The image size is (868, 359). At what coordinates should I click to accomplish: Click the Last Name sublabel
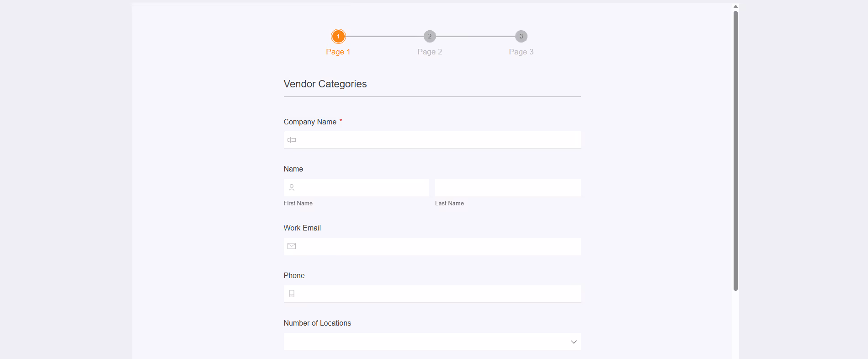(x=449, y=204)
